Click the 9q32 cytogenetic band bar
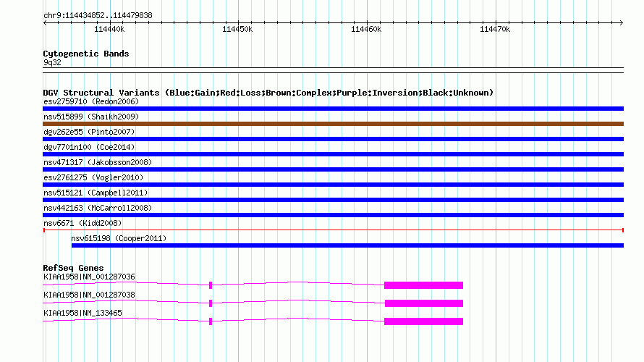The image size is (644, 362). click(333, 70)
